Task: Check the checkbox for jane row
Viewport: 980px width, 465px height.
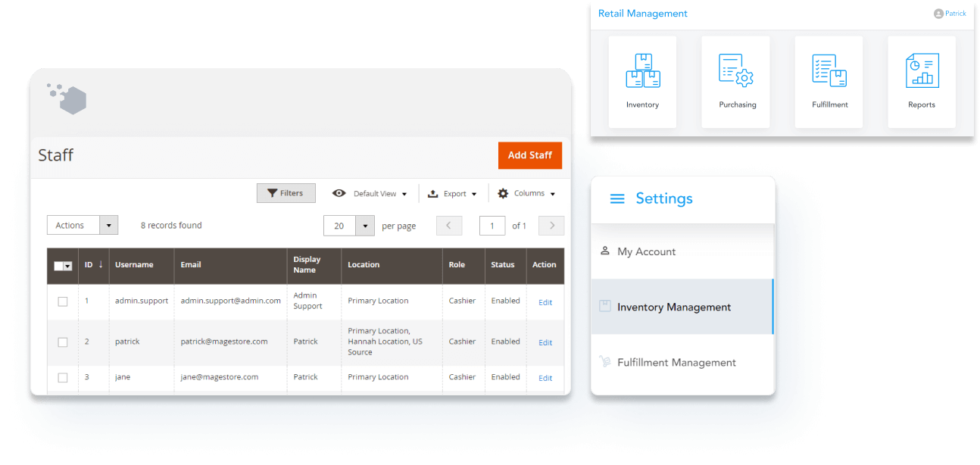Action: coord(63,377)
